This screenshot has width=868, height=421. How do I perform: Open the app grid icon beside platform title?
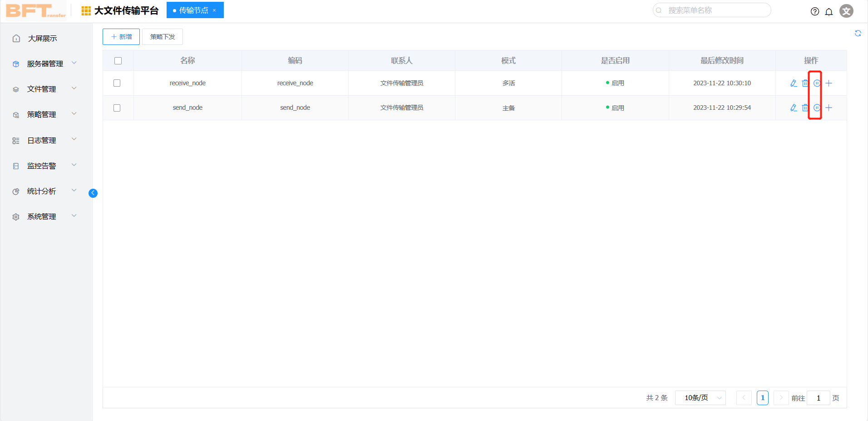[86, 11]
